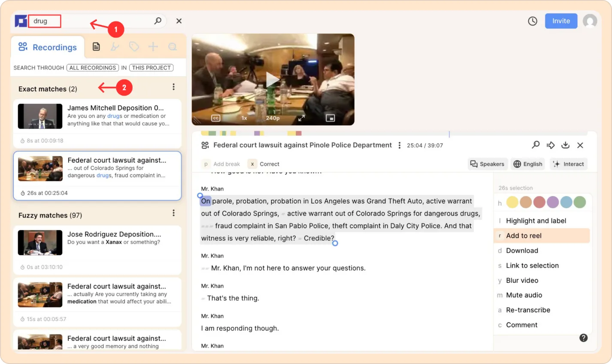612x364 pixels.
Task: Open the English language selector
Action: tap(528, 164)
